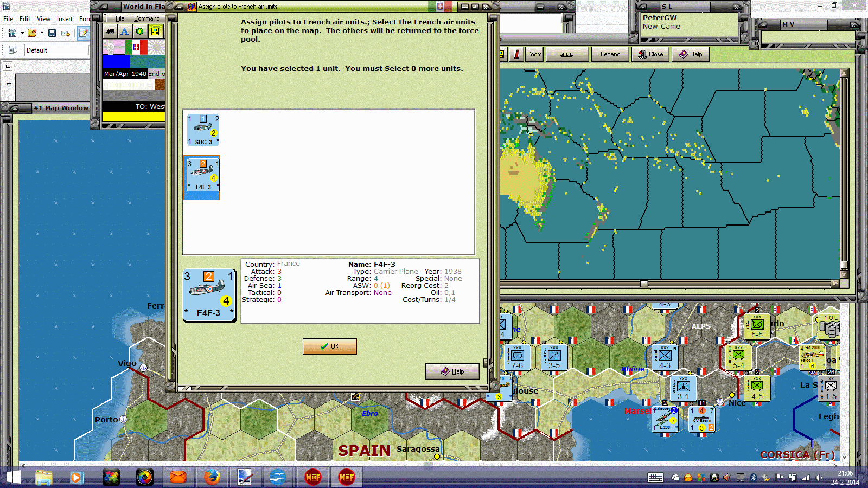Click the OK button in pilot dialog
This screenshot has width=868, height=488.
click(x=329, y=346)
